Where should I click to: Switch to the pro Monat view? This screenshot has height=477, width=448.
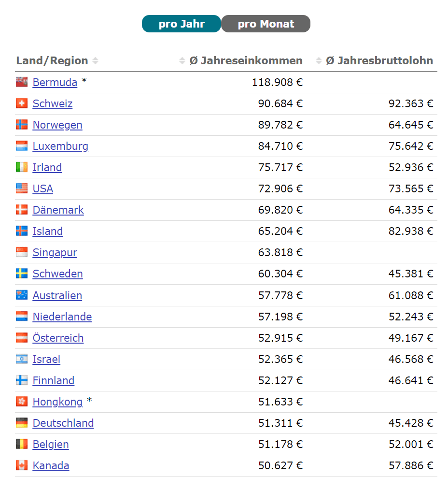tap(266, 24)
